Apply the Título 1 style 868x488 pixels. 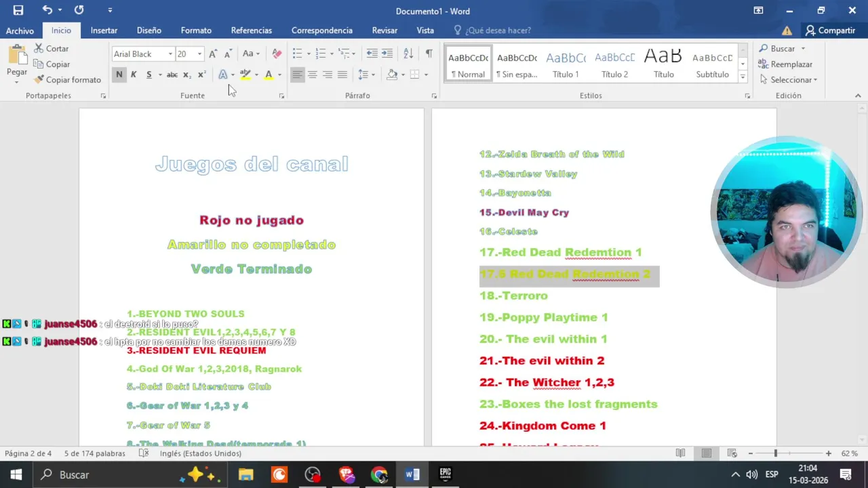coord(566,64)
